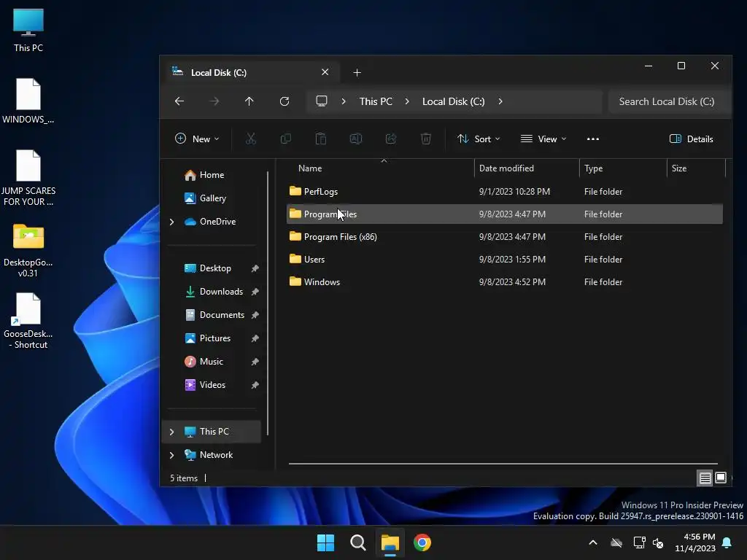The height and width of the screenshot is (560, 747).
Task: Click chevron after Local Disk (C:) in address bar
Action: pyautogui.click(x=500, y=101)
